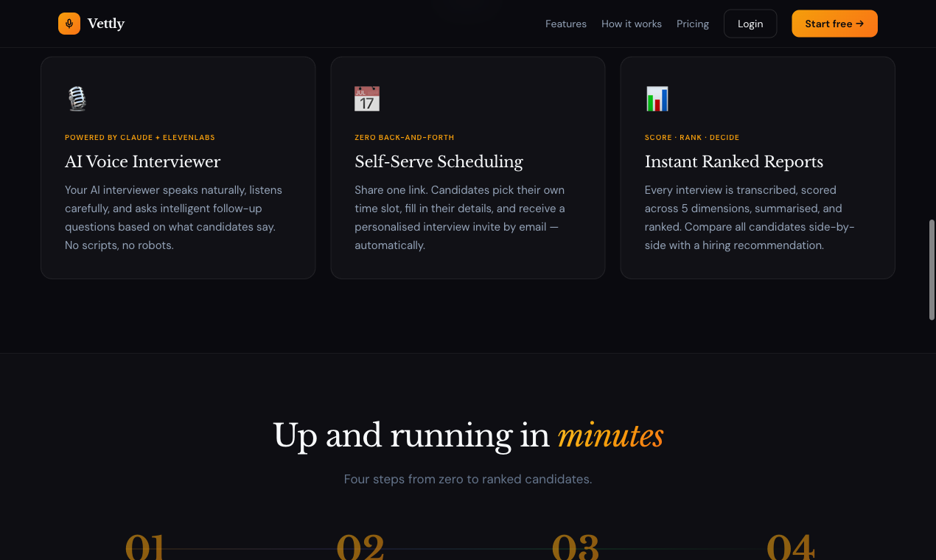The image size is (936, 560).
Task: Go to How it works section
Action: click(632, 24)
